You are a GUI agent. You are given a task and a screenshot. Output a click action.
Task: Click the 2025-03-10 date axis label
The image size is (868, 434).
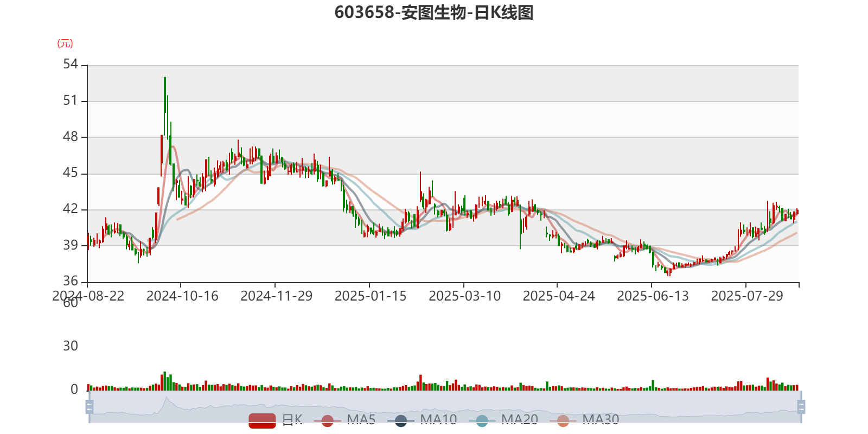(465, 296)
